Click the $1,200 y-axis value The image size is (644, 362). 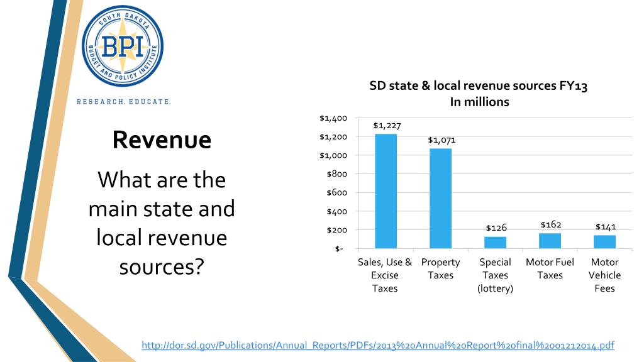pos(333,136)
